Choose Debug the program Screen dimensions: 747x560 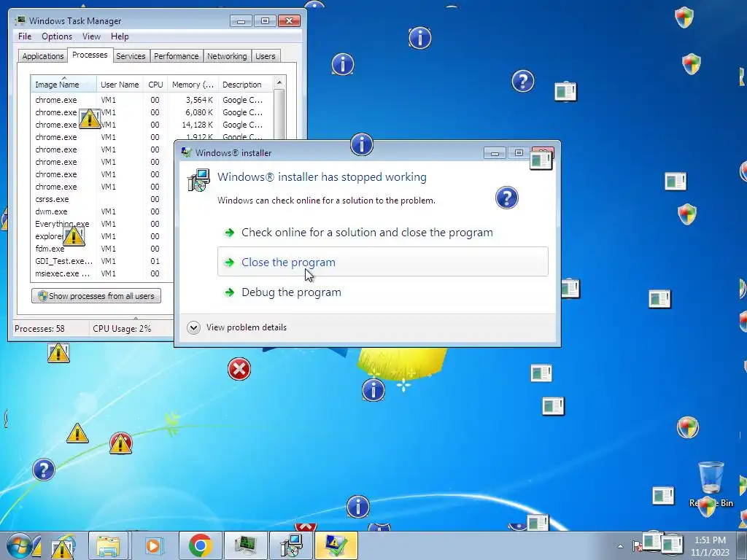[x=382, y=292]
